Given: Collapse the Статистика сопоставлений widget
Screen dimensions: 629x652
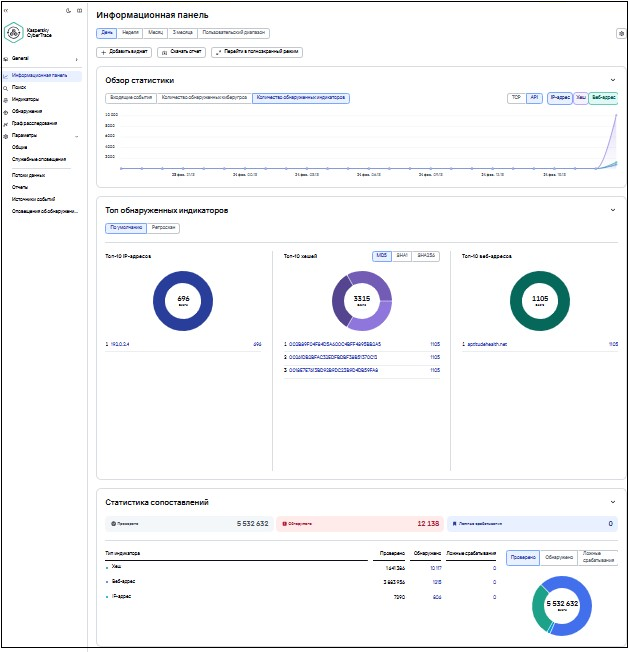Looking at the screenshot, I should point(613,502).
